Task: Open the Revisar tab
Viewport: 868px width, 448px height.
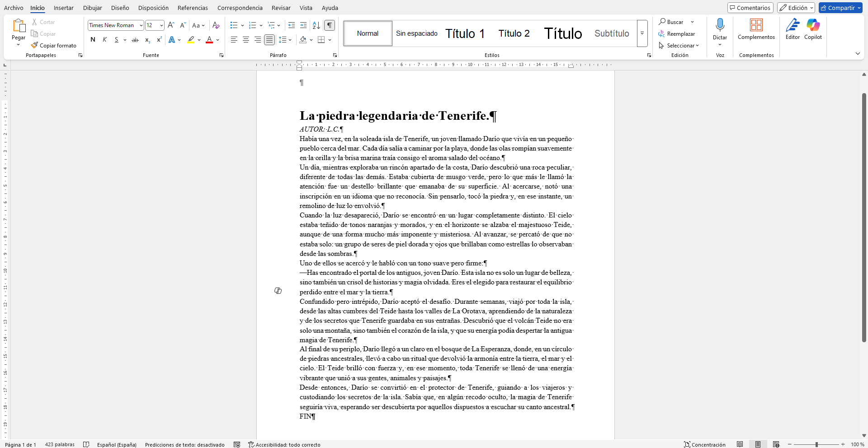Action: pos(281,8)
